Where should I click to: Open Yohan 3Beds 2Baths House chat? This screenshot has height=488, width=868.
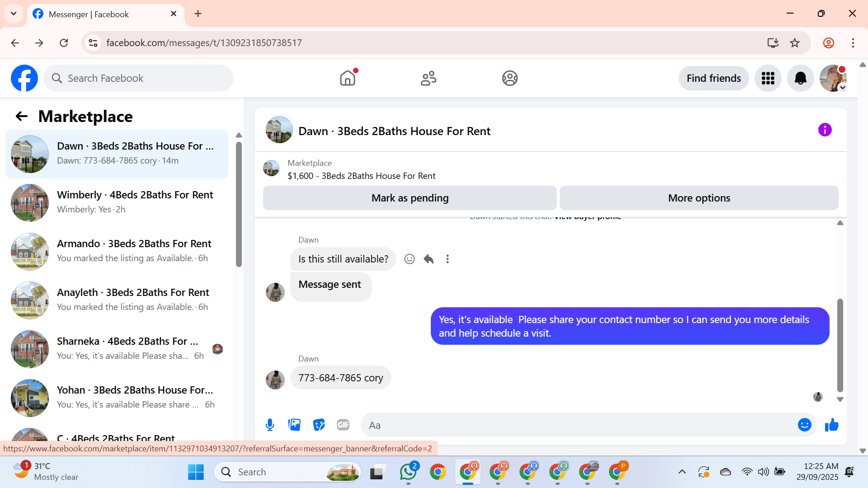[117, 398]
